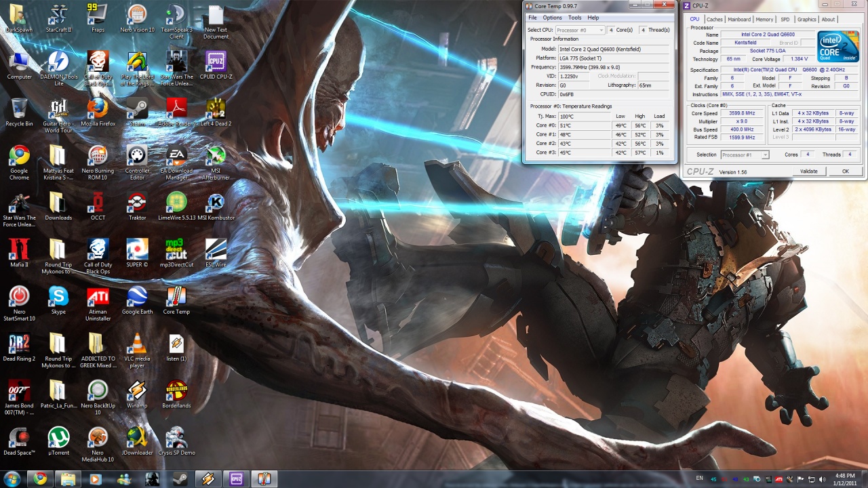
Task: Open the File menu in Core Temp
Action: click(x=532, y=18)
